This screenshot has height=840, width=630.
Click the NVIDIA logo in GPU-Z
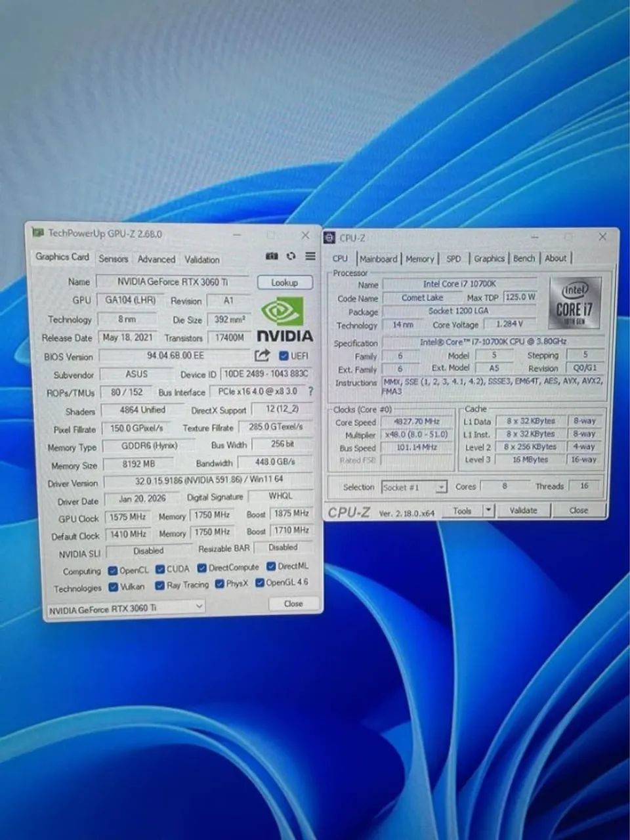pyautogui.click(x=284, y=321)
